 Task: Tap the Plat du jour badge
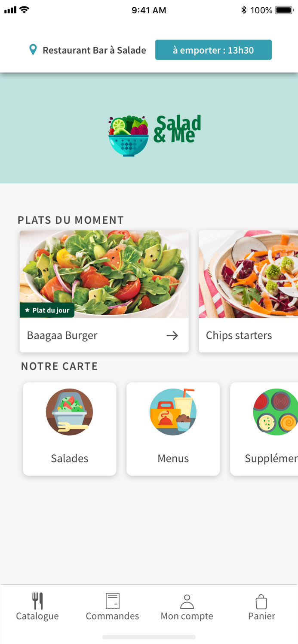click(47, 310)
